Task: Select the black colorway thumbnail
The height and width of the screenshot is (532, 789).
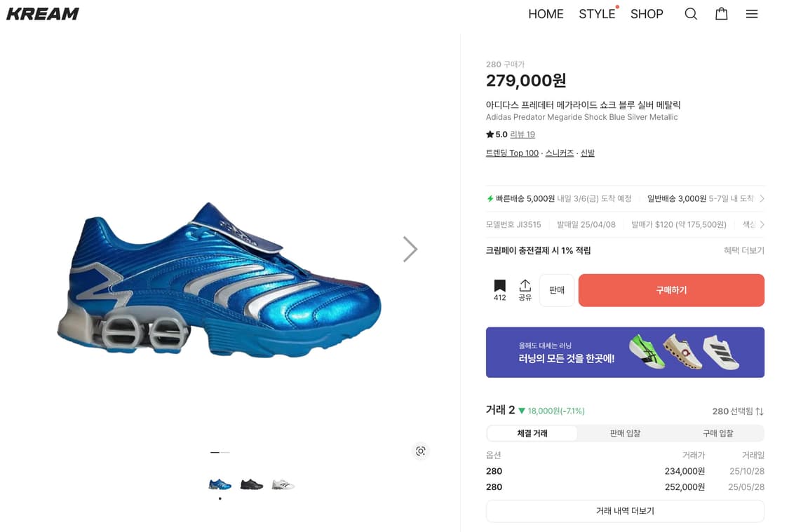Action: (252, 484)
